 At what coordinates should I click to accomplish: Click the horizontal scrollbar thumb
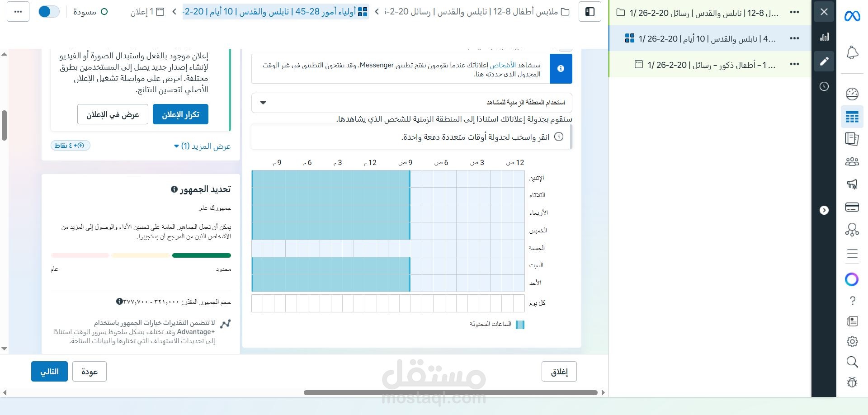click(x=451, y=392)
